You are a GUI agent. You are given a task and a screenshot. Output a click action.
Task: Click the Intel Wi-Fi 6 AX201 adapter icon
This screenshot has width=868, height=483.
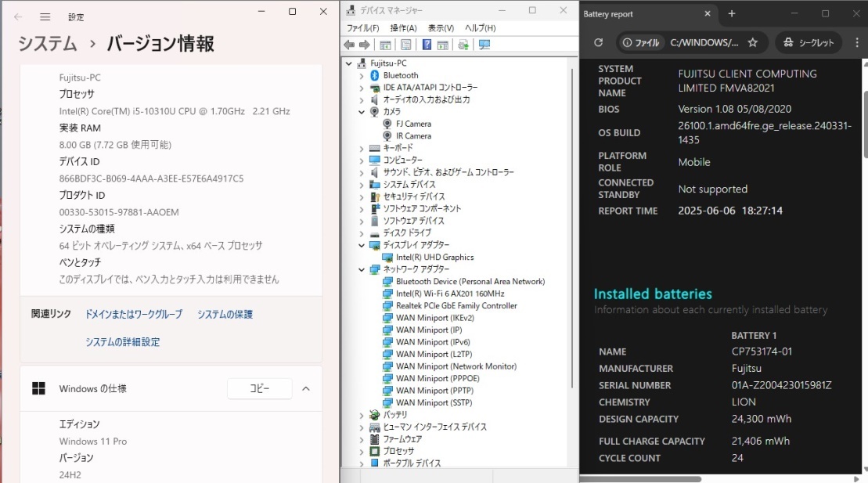click(x=387, y=294)
